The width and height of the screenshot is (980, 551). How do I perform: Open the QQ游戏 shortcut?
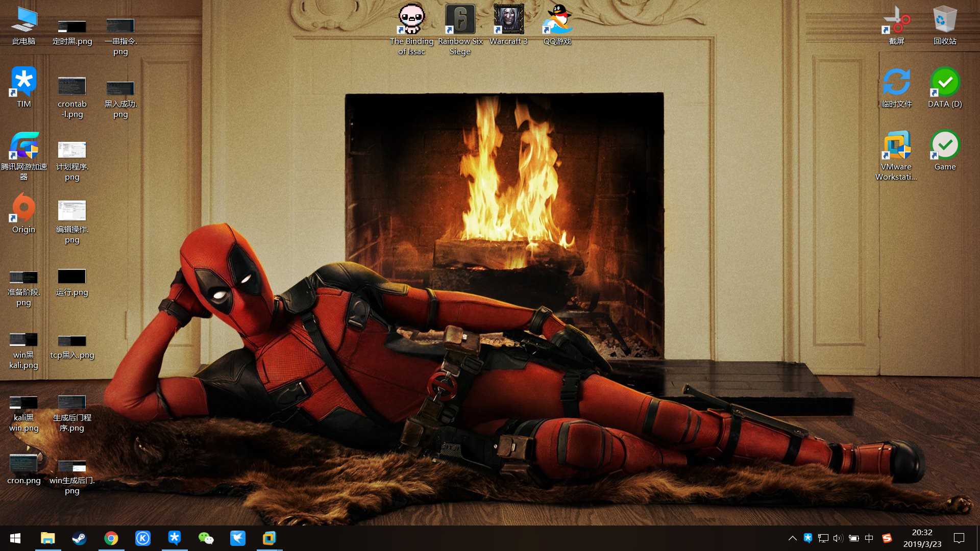557,24
